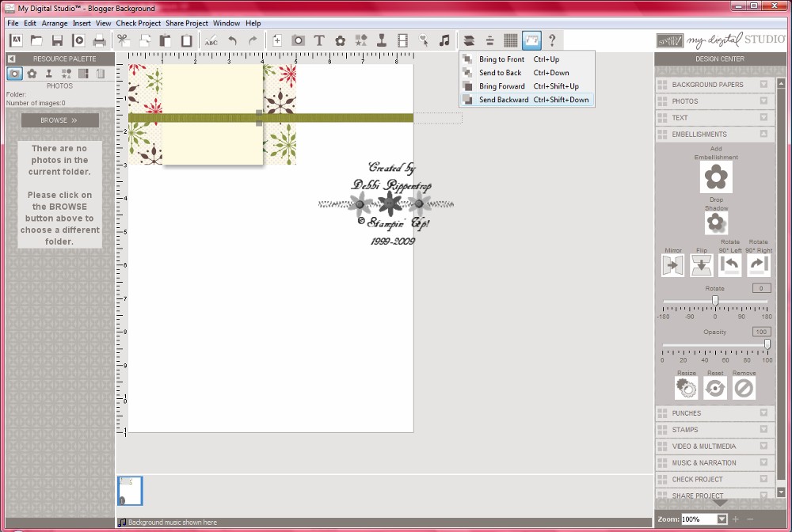Choose Bring to Front from the menu
792x532 pixels.
tap(527, 59)
